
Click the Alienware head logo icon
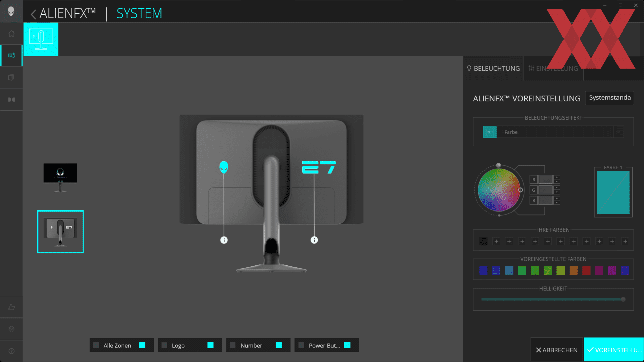point(11,11)
